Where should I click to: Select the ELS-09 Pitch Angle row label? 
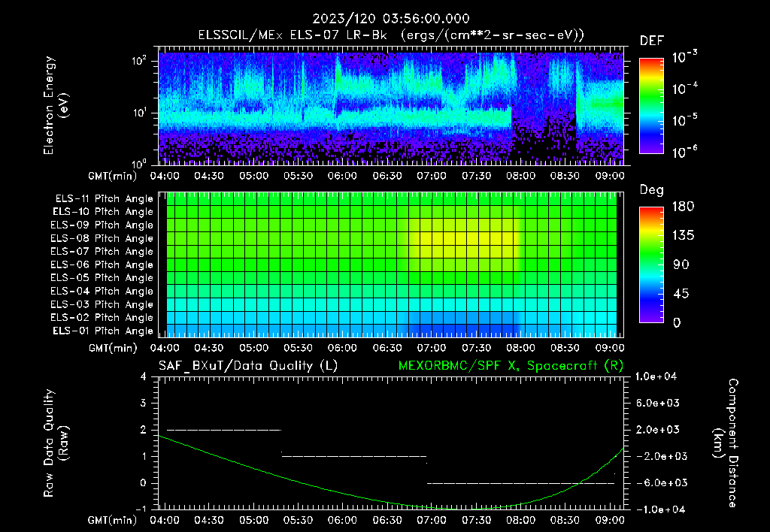click(x=102, y=225)
